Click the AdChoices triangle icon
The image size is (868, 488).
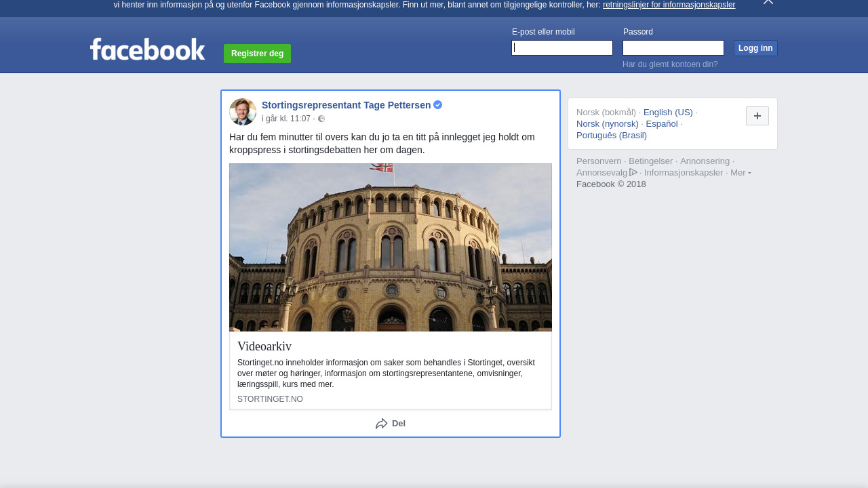click(633, 172)
